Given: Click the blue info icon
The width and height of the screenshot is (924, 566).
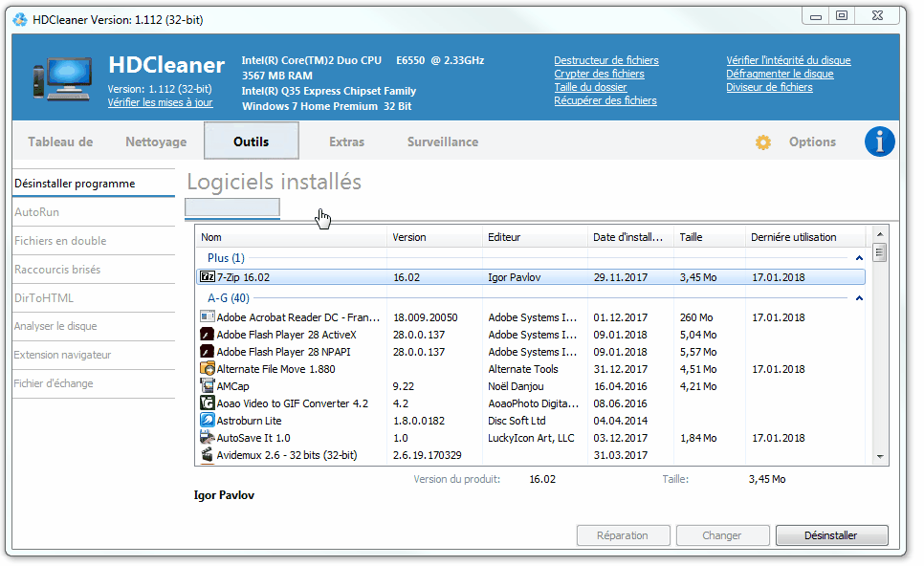Looking at the screenshot, I should point(879,141).
